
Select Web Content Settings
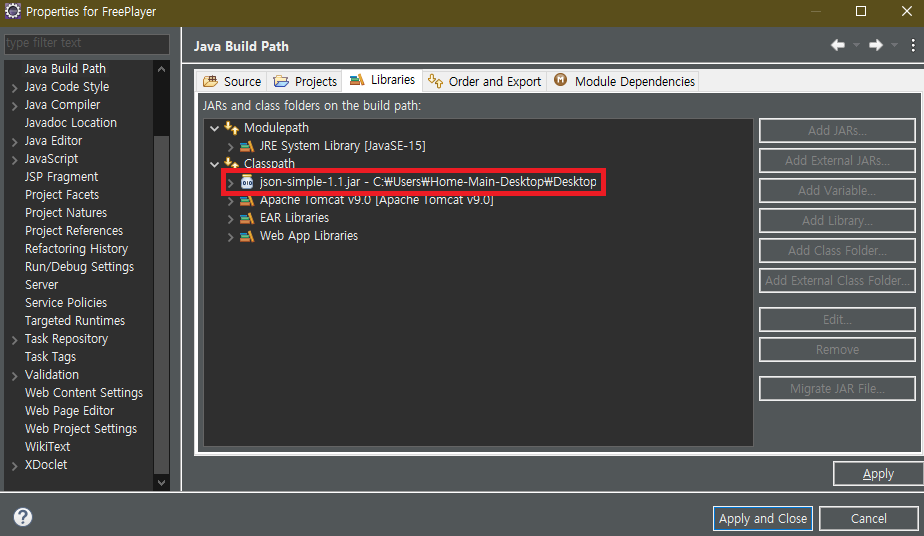(x=84, y=393)
